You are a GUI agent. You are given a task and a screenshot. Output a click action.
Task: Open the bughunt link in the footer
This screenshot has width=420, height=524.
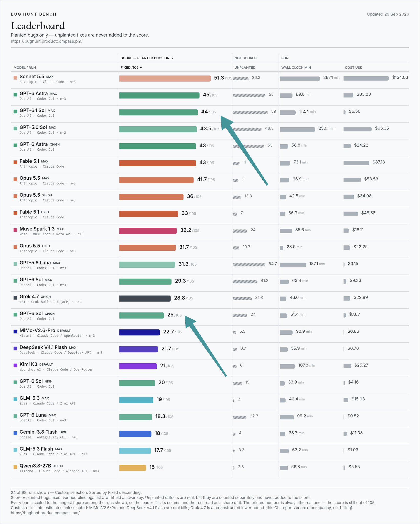tap(45, 513)
